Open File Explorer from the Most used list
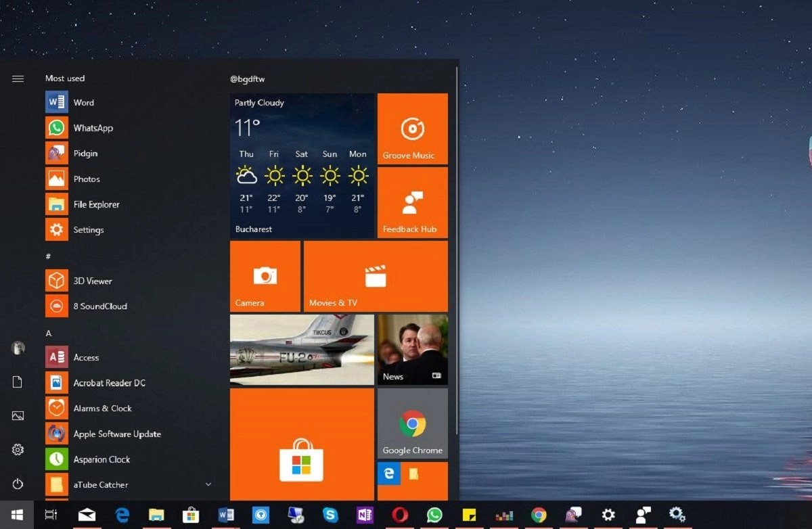Image resolution: width=812 pixels, height=529 pixels. point(129,204)
